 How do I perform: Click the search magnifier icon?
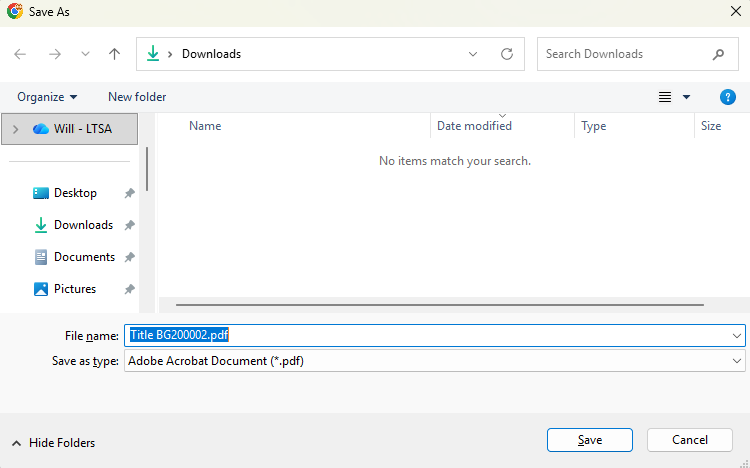tap(718, 54)
